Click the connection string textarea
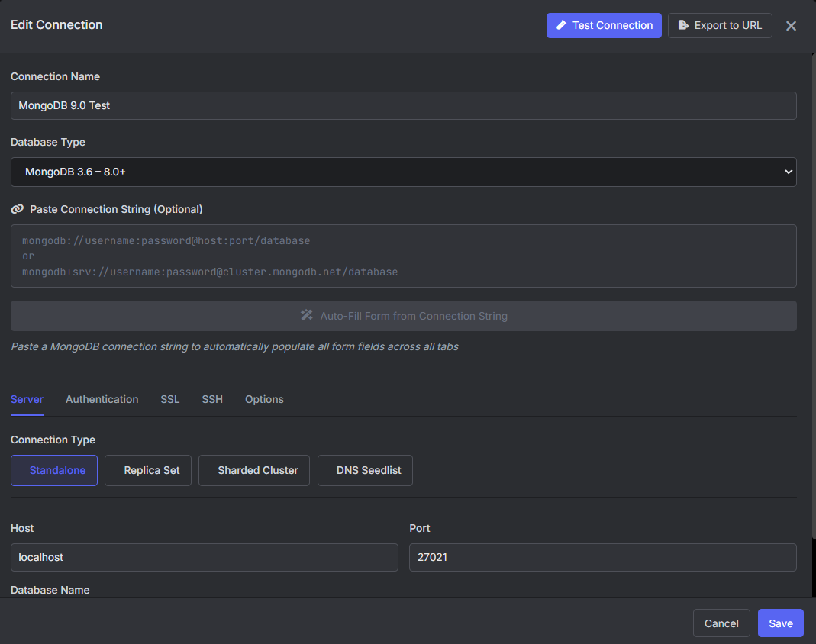Viewport: 816px width, 644px height. (403, 256)
